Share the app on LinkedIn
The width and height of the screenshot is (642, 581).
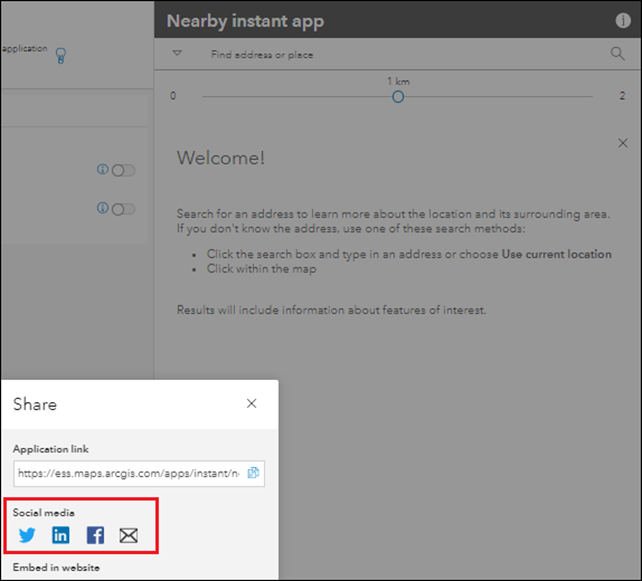[61, 535]
